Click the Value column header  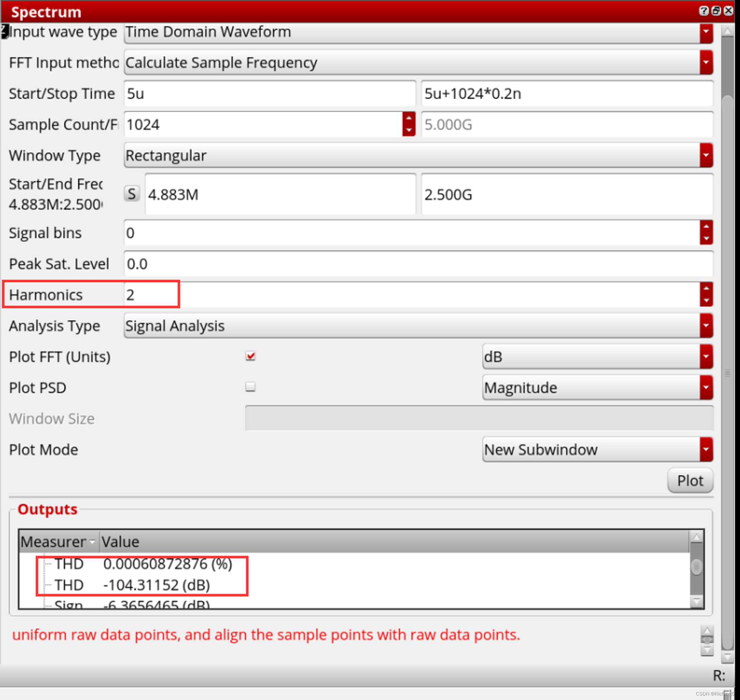pos(394,541)
